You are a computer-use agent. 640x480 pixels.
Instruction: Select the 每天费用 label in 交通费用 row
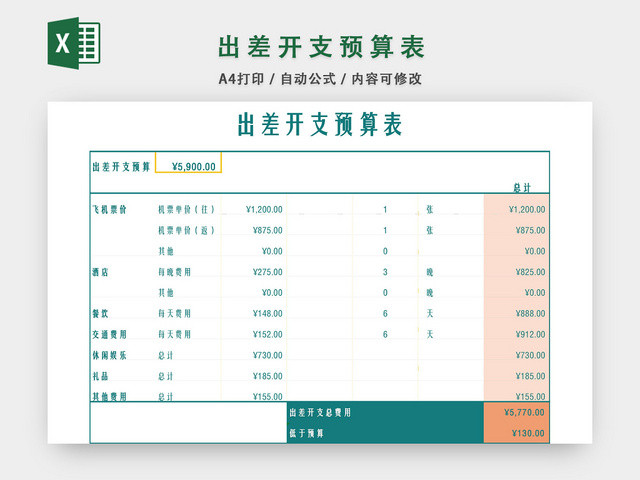coord(175,335)
